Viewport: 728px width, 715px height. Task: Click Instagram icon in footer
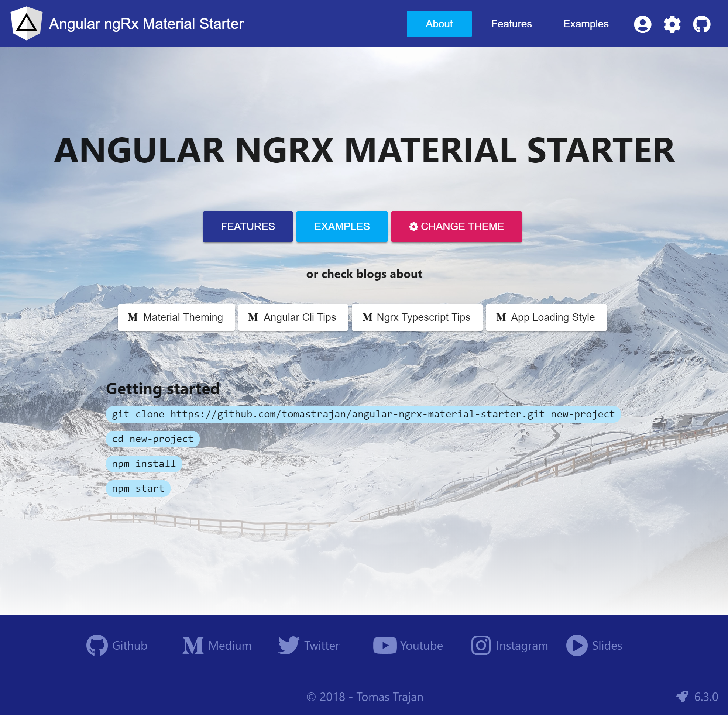pos(481,646)
